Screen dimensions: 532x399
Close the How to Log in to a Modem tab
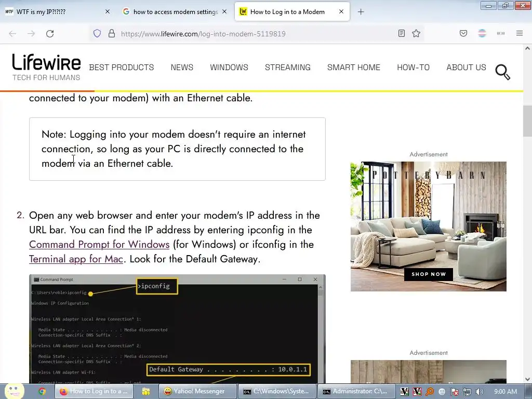[341, 11]
